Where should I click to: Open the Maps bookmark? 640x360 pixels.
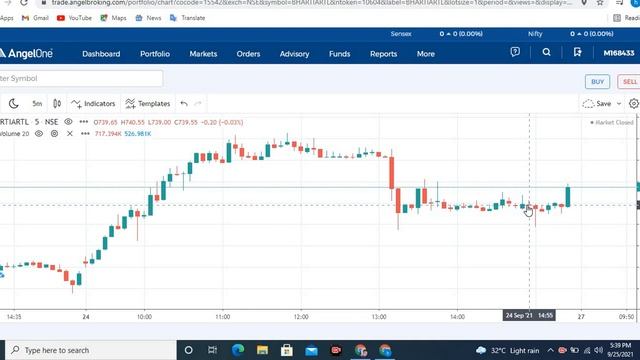113,18
